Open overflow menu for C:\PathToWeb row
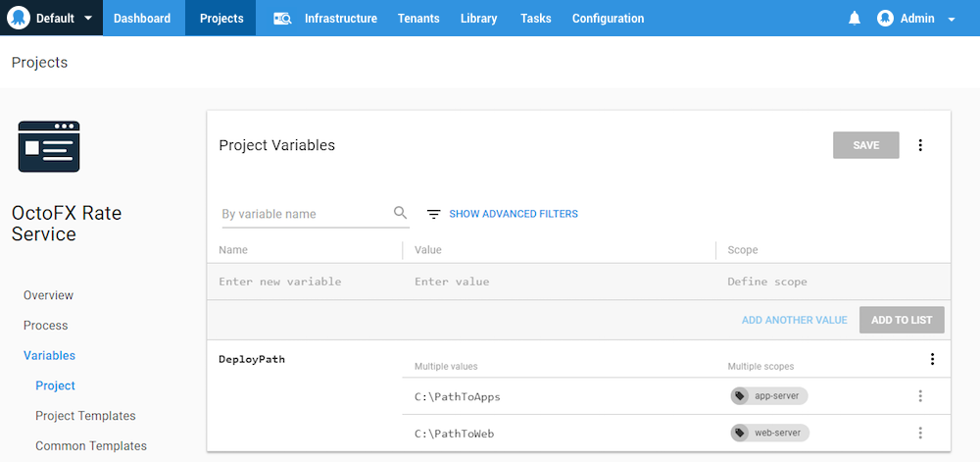 [x=920, y=433]
